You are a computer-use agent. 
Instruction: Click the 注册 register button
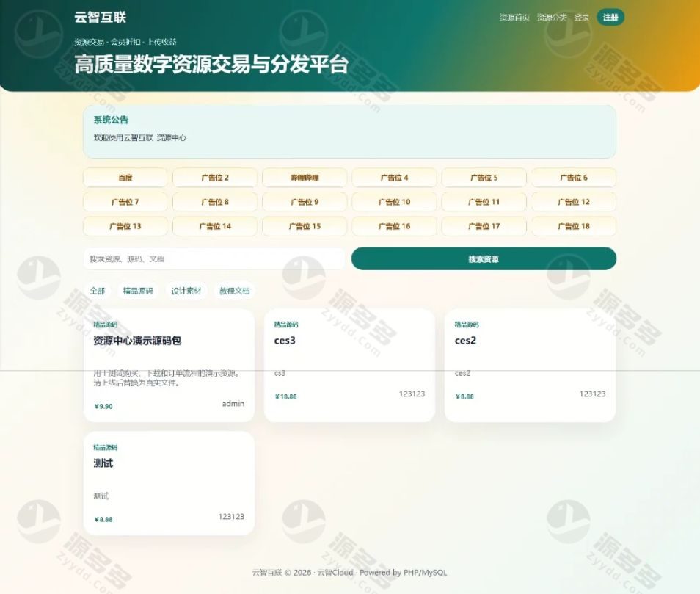click(610, 18)
